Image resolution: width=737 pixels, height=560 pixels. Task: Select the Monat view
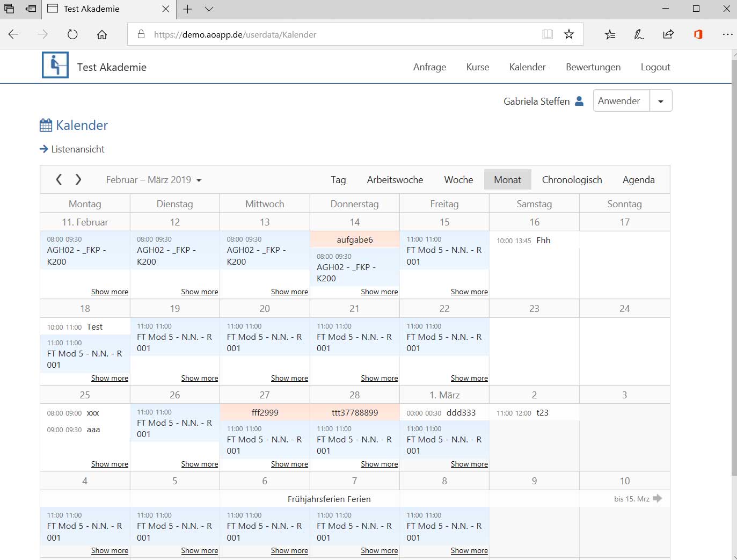point(508,180)
